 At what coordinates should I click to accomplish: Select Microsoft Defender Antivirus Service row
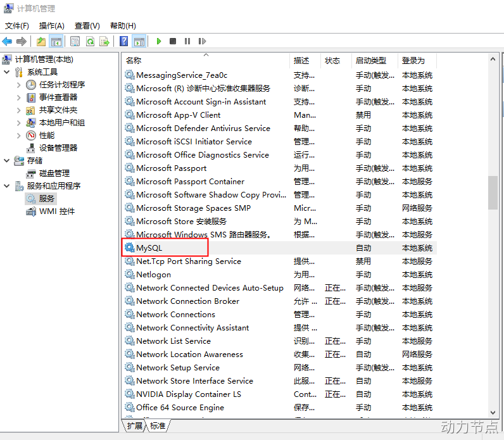tap(279, 129)
